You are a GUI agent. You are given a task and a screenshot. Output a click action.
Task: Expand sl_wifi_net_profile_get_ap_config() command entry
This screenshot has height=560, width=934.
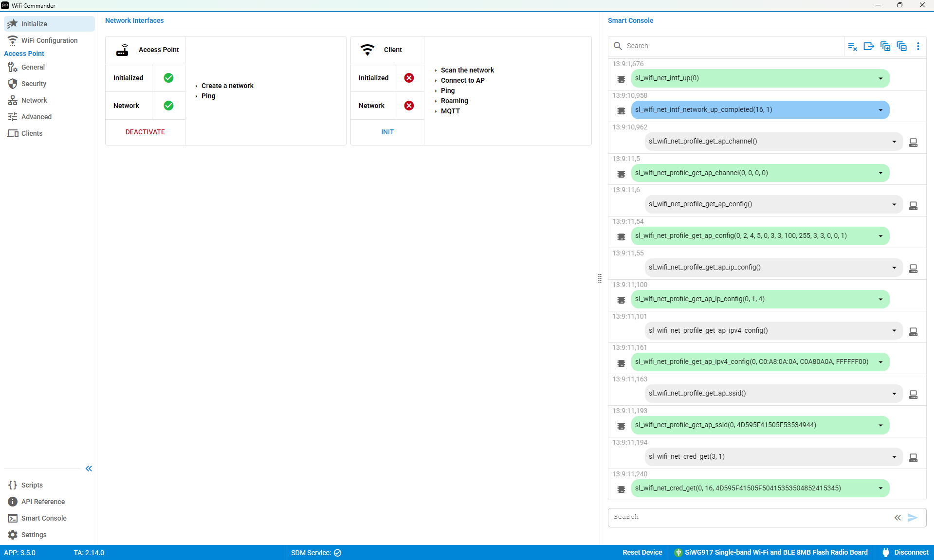pos(894,205)
